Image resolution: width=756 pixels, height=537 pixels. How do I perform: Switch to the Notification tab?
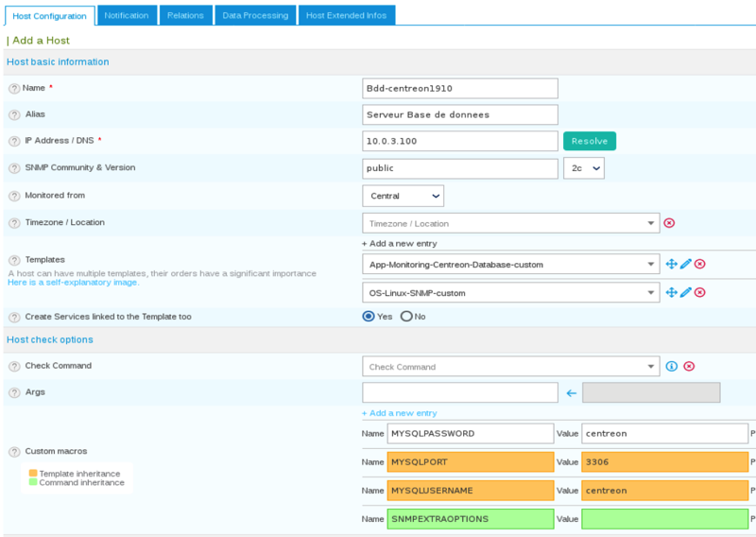(126, 15)
